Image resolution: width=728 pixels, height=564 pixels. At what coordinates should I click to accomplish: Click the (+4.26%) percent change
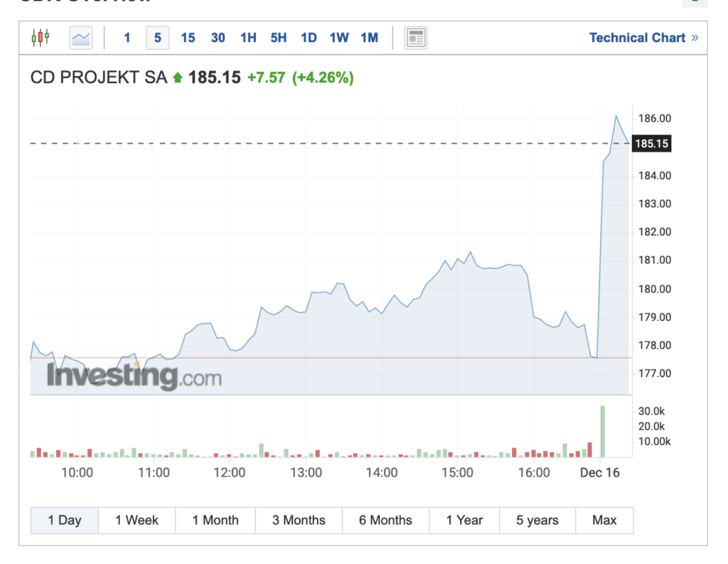[323, 78]
